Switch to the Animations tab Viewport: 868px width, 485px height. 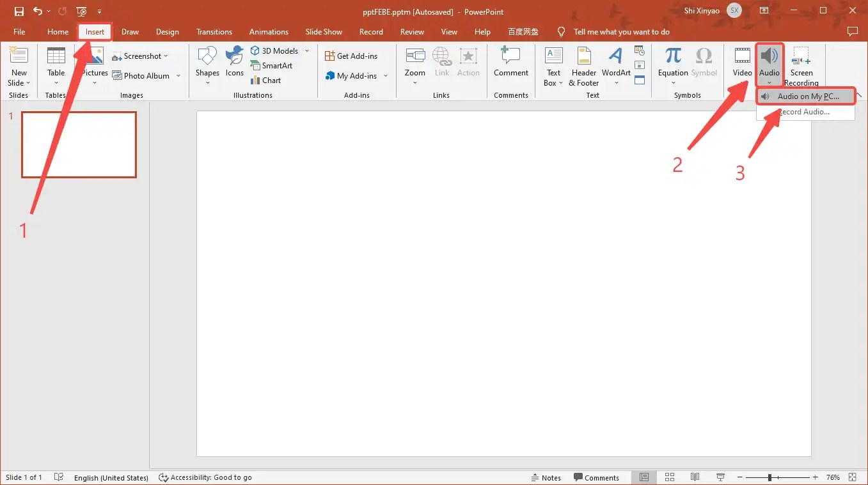pos(269,31)
